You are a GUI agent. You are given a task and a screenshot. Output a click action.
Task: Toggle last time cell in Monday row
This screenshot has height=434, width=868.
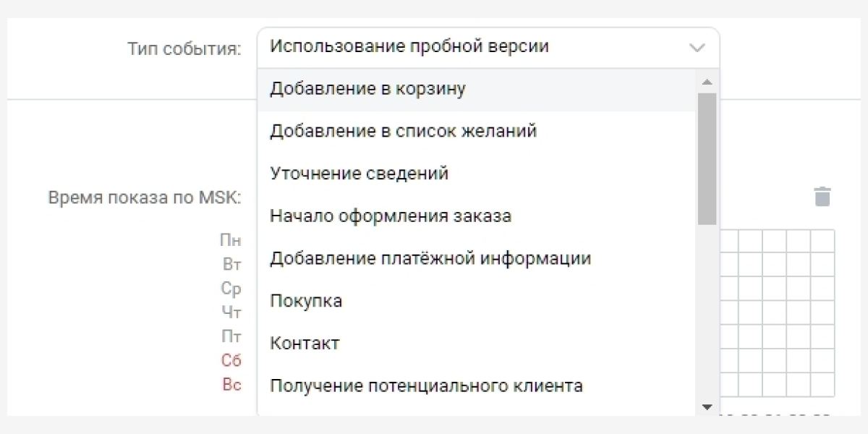[822, 242]
